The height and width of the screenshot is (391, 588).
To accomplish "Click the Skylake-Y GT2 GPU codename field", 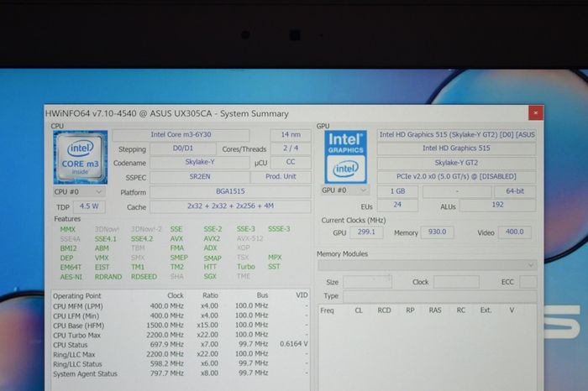I will (456, 163).
